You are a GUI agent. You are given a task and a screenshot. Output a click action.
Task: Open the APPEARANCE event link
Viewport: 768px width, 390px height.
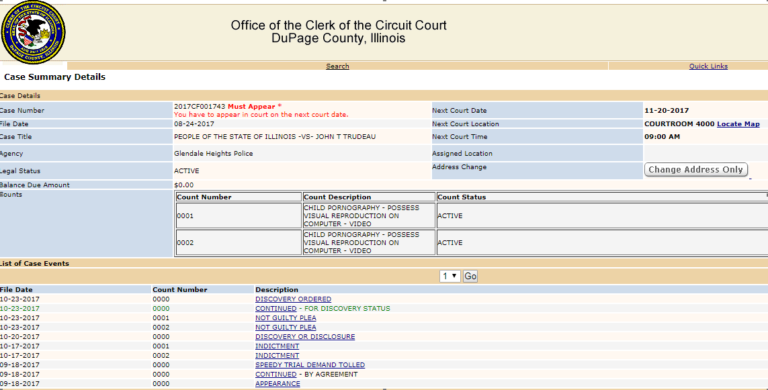click(x=278, y=384)
